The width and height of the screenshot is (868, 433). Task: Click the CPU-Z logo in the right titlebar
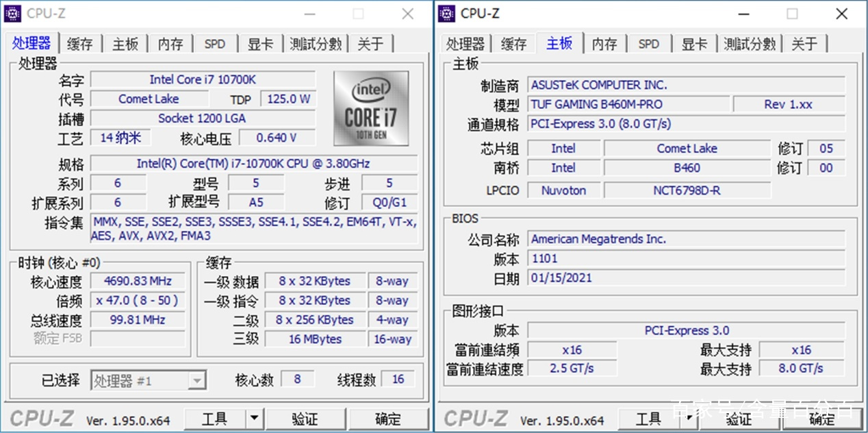[446, 13]
